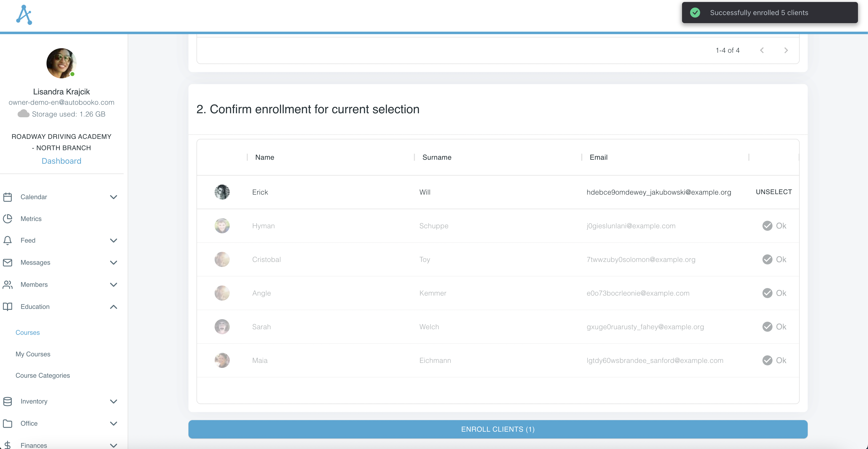Go to Course Categories
Viewport: 868px width, 449px height.
[x=42, y=375]
